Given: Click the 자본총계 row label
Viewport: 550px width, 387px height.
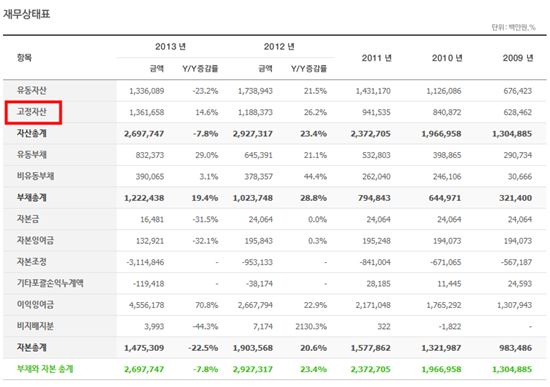Looking at the screenshot, I should [32, 347].
